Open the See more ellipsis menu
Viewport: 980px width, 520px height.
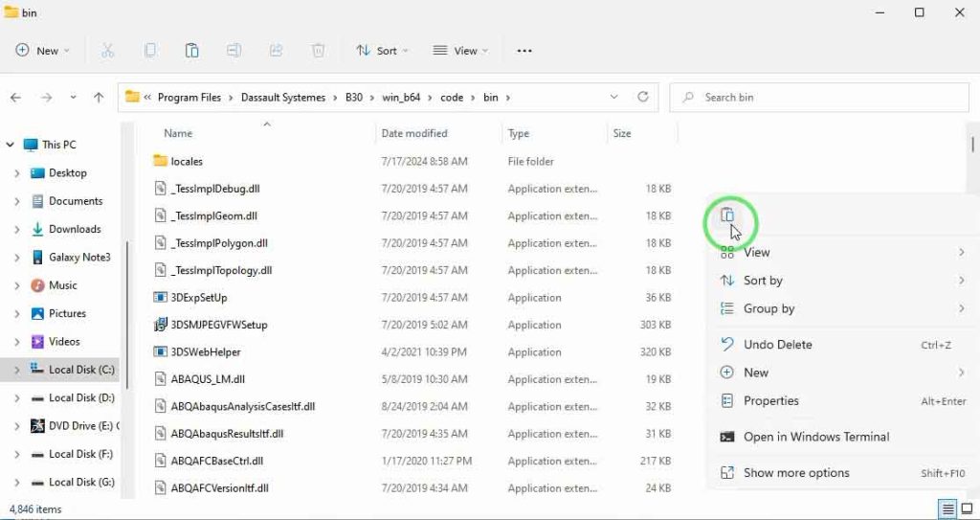pyautogui.click(x=524, y=51)
